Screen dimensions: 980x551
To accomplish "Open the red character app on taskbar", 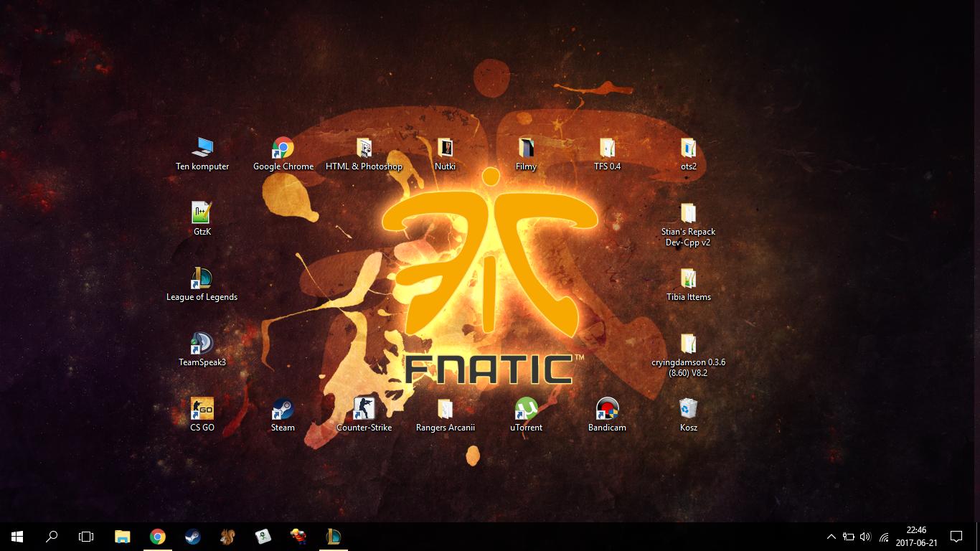I will click(x=298, y=537).
